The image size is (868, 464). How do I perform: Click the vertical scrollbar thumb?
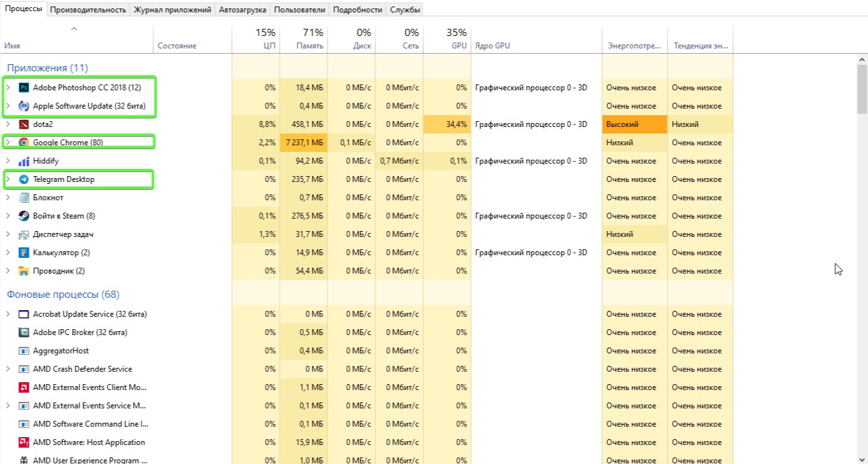click(x=862, y=90)
